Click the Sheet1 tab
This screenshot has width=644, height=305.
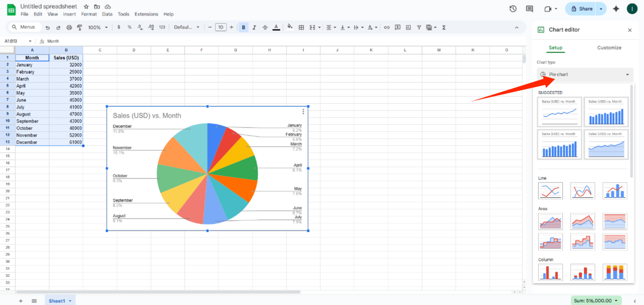point(57,301)
